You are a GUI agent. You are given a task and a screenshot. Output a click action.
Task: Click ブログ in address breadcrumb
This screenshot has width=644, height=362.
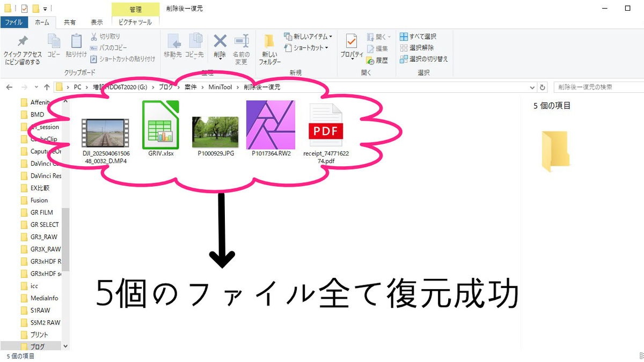[x=165, y=87]
